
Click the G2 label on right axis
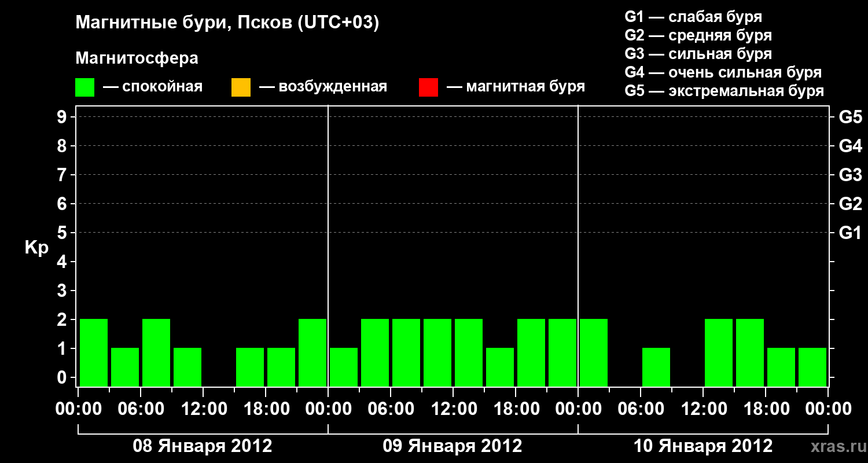coord(850,204)
